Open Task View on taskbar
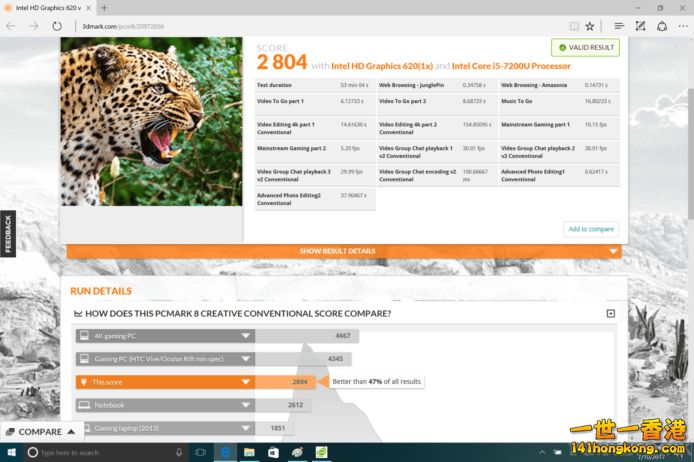Viewport: 694px width, 462px height. 200,452
